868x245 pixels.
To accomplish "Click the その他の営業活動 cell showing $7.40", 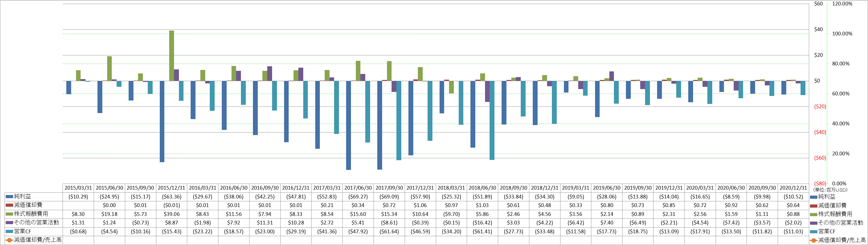I will click(606, 223).
